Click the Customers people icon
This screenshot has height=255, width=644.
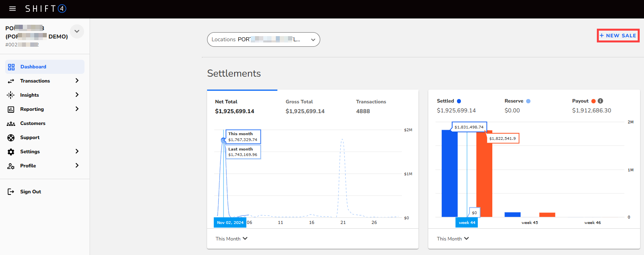[x=11, y=123]
